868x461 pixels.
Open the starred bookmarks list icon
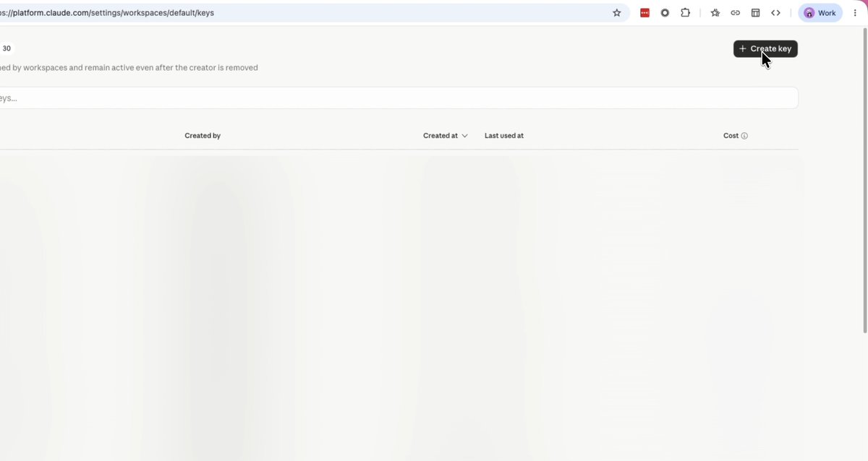(x=715, y=13)
